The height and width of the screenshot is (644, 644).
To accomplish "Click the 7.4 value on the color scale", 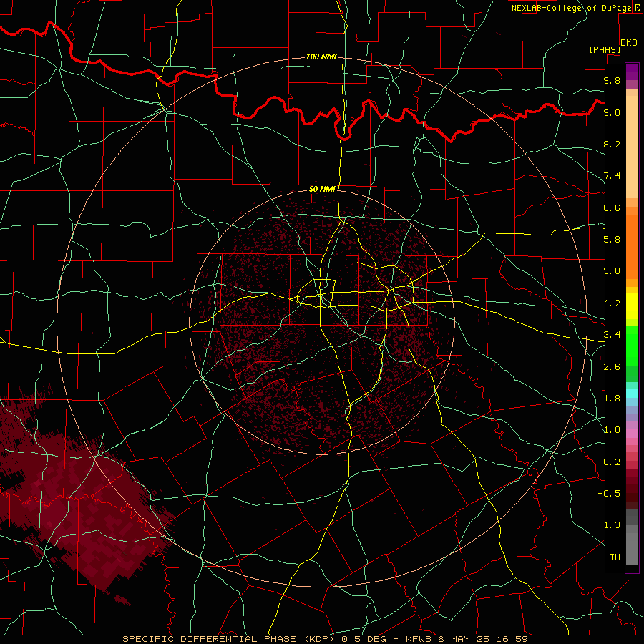I will point(612,176).
